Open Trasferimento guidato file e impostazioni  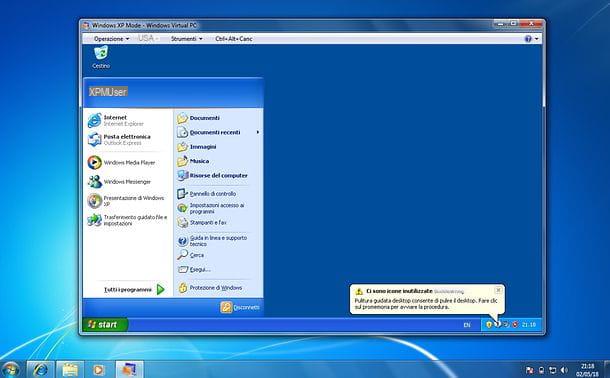[x=127, y=220]
